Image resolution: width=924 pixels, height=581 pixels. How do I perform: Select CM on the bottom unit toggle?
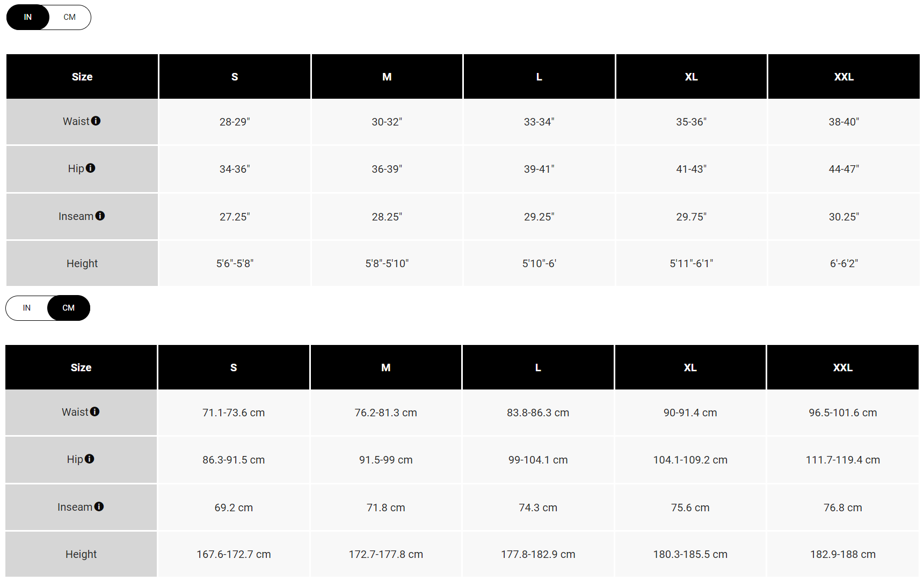69,308
